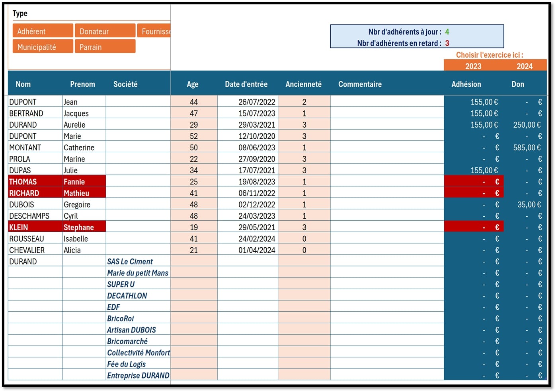Select the BERTRAND name cell
Viewport: 556px width, 392px height.
35,113
